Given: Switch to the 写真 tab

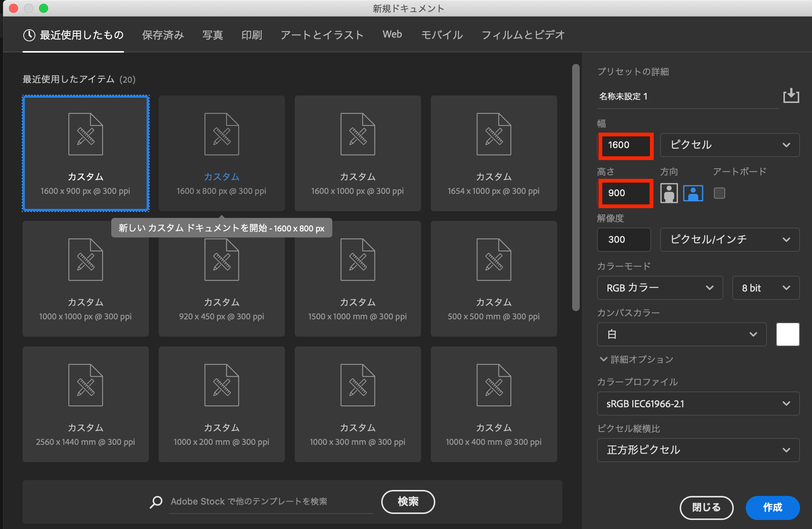Looking at the screenshot, I should point(213,35).
